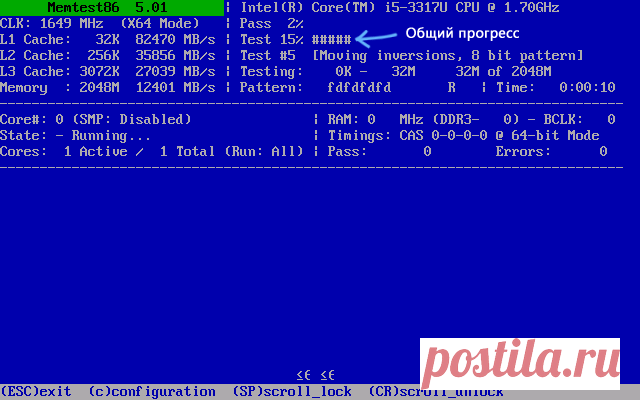Click the ##### test progress bar
The width and height of the screenshot is (640, 400).
click(331, 40)
